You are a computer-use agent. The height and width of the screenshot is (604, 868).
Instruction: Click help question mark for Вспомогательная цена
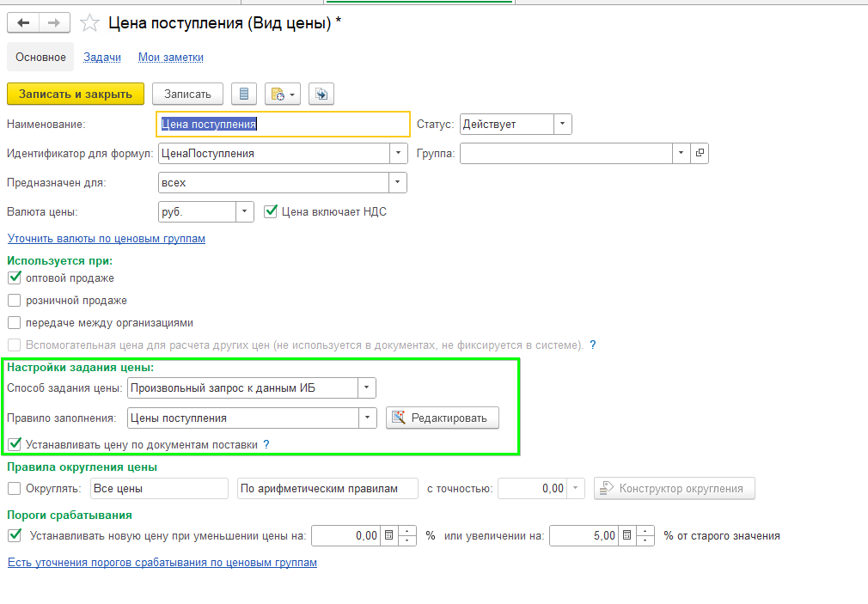(x=593, y=345)
